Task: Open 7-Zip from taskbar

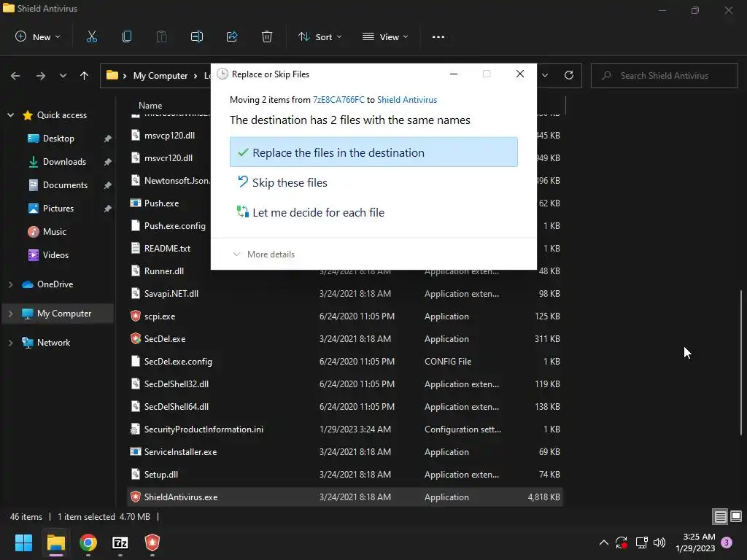Action: [x=120, y=542]
